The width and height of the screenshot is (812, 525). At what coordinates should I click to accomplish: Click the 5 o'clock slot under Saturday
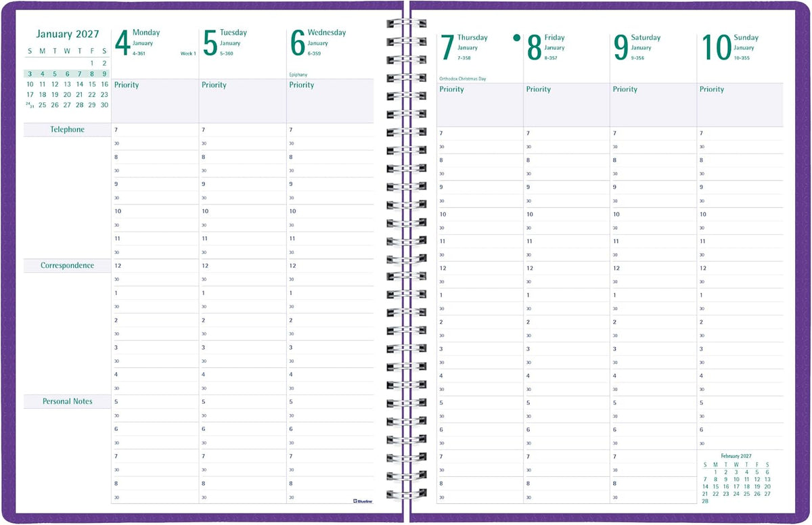pos(653,403)
